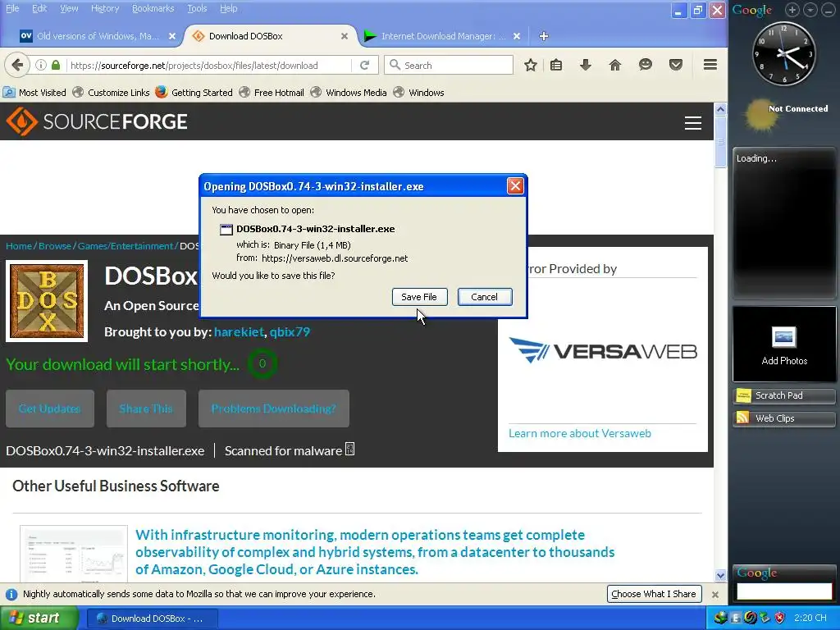The width and height of the screenshot is (840, 630).
Task: Open the Edit menu
Action: [x=39, y=8]
